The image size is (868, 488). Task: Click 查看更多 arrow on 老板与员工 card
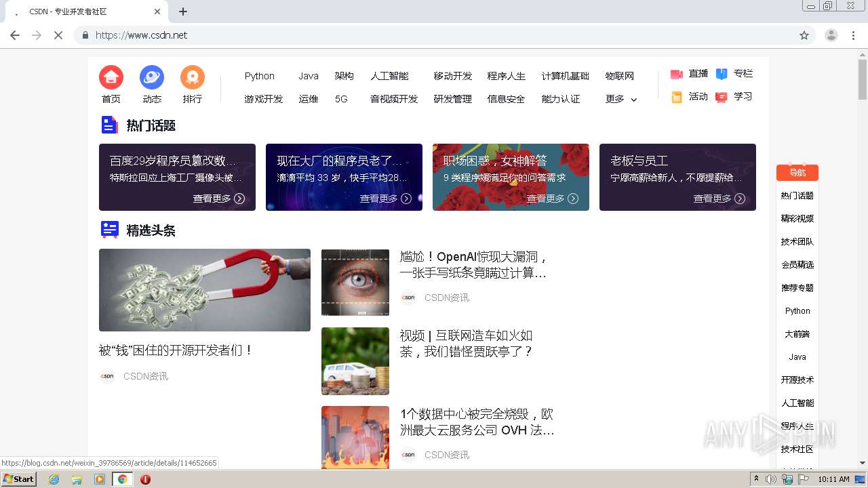click(x=740, y=199)
